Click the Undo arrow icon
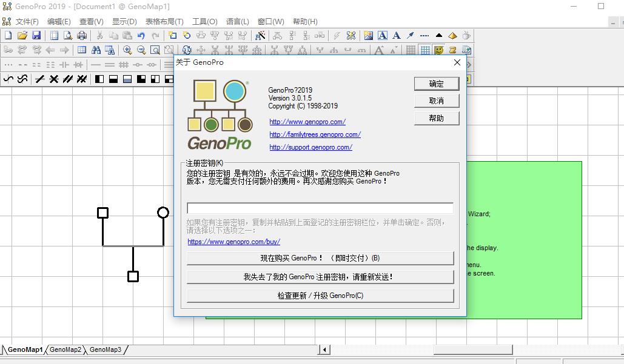 click(141, 36)
